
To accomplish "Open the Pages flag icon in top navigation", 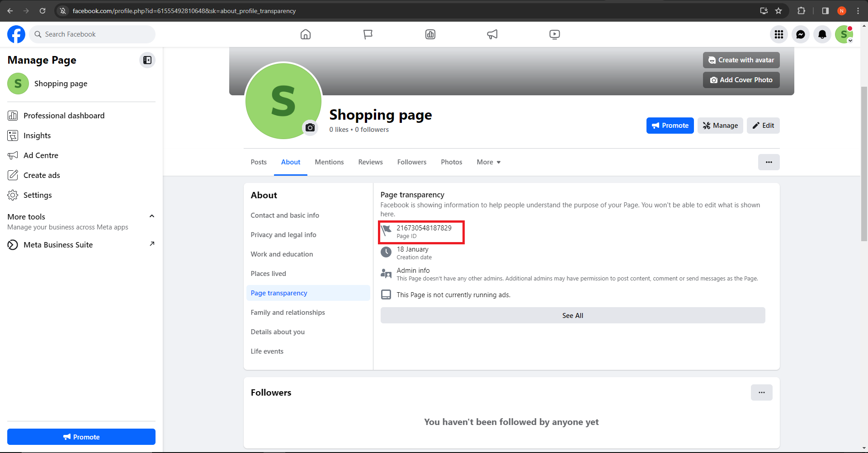I will 368,34.
